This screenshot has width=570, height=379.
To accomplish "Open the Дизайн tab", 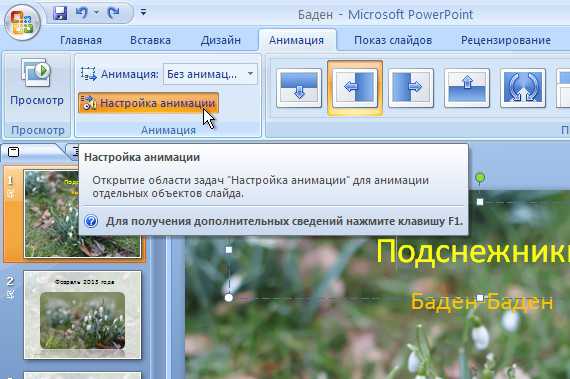I will [221, 40].
